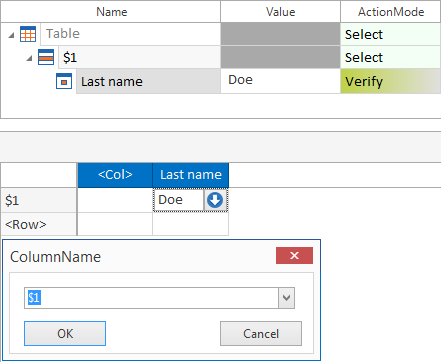
Task: Select the <Col> column header
Action: pyautogui.click(x=115, y=175)
